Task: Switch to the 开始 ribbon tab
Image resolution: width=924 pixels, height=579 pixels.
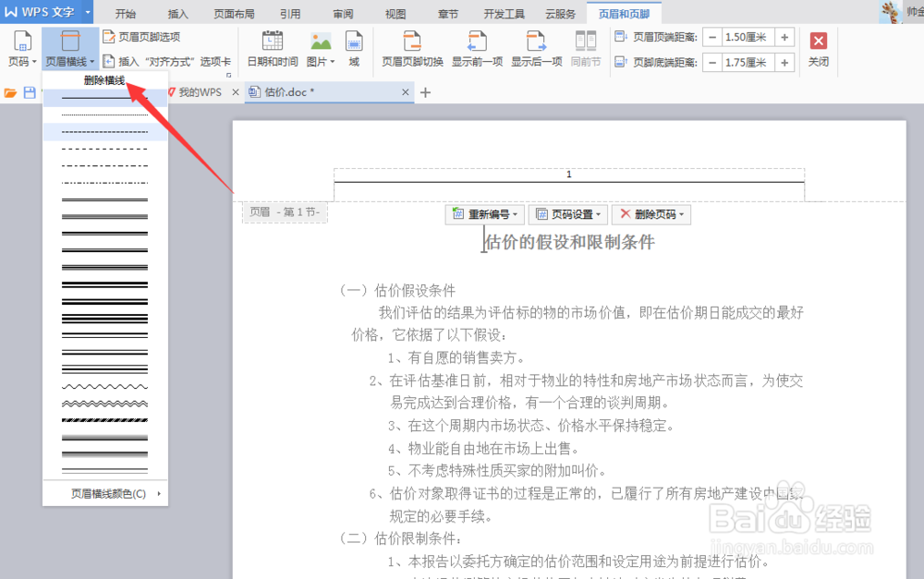Action: pyautogui.click(x=125, y=14)
